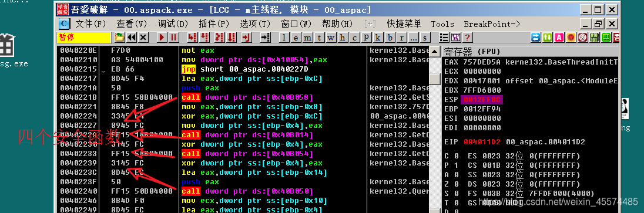Restart the program with the rewind icon
Image resolution: width=644 pixels, height=213 pixels.
coord(132,38)
